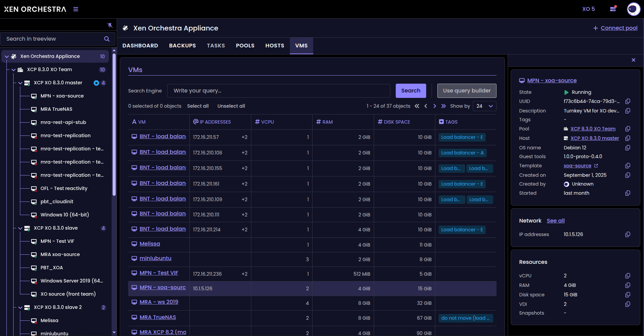Switch to the Backups tab

pyautogui.click(x=182, y=46)
